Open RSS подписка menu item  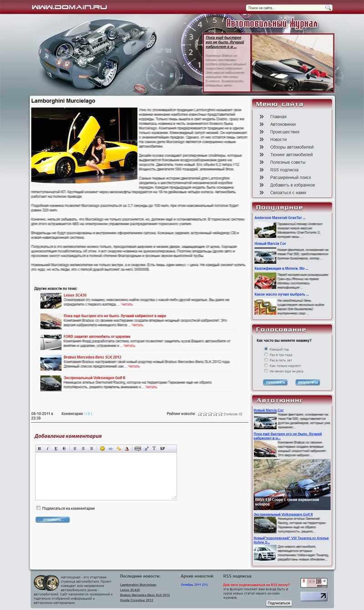284,170
